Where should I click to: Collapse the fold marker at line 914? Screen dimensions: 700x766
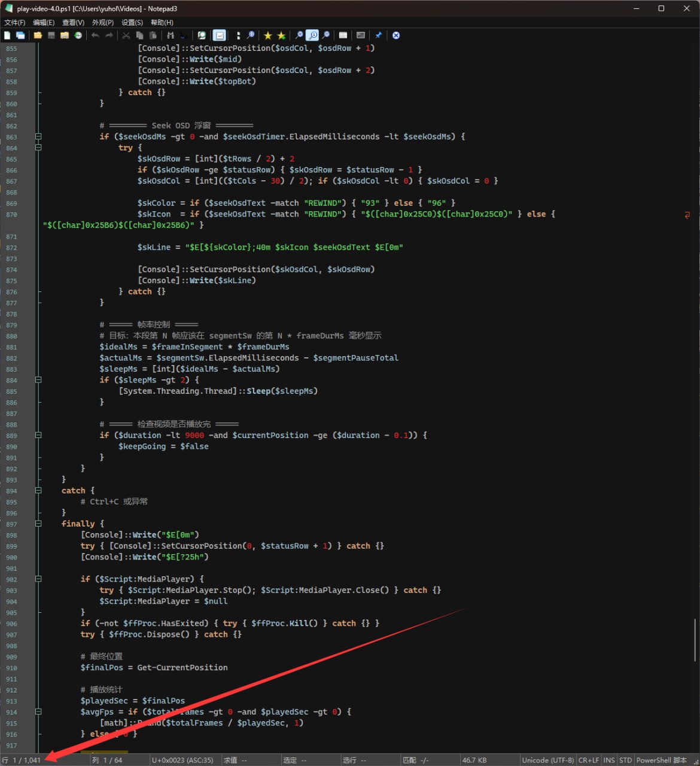pyautogui.click(x=38, y=712)
